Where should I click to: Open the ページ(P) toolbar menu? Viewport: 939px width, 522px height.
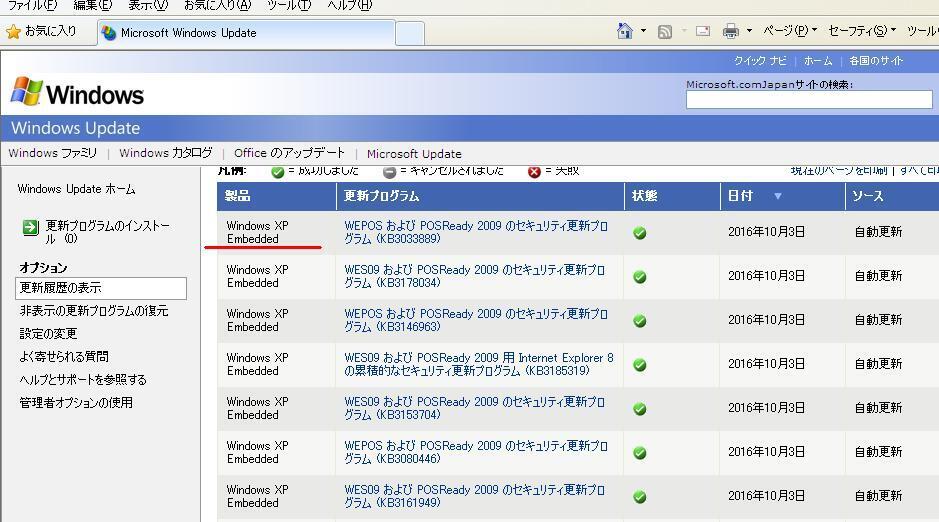(790, 31)
